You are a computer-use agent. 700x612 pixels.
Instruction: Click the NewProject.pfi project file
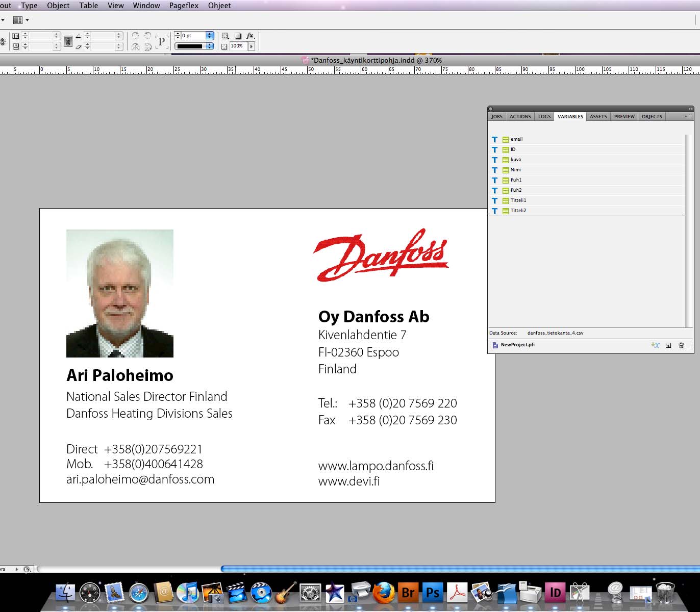coord(513,345)
